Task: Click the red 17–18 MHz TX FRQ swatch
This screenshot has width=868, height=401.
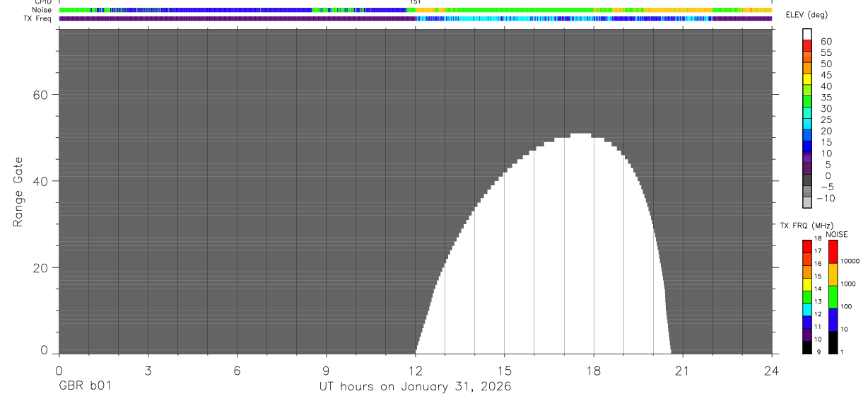Action: 807,245
